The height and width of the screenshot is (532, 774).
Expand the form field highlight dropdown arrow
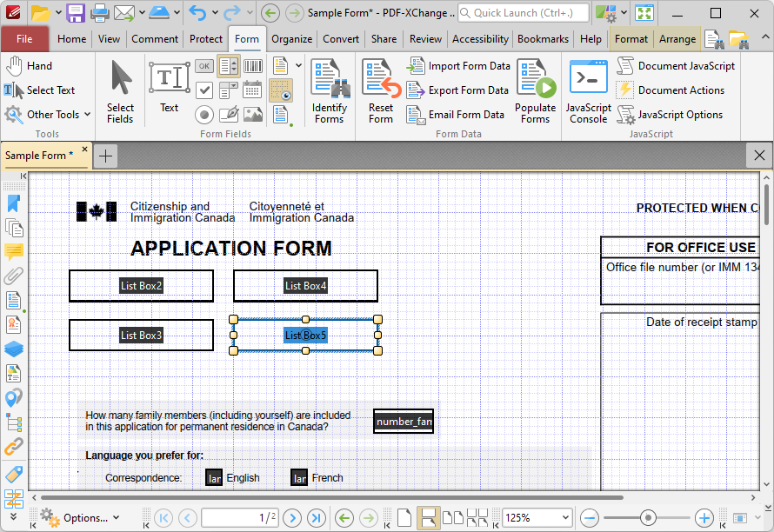298,66
